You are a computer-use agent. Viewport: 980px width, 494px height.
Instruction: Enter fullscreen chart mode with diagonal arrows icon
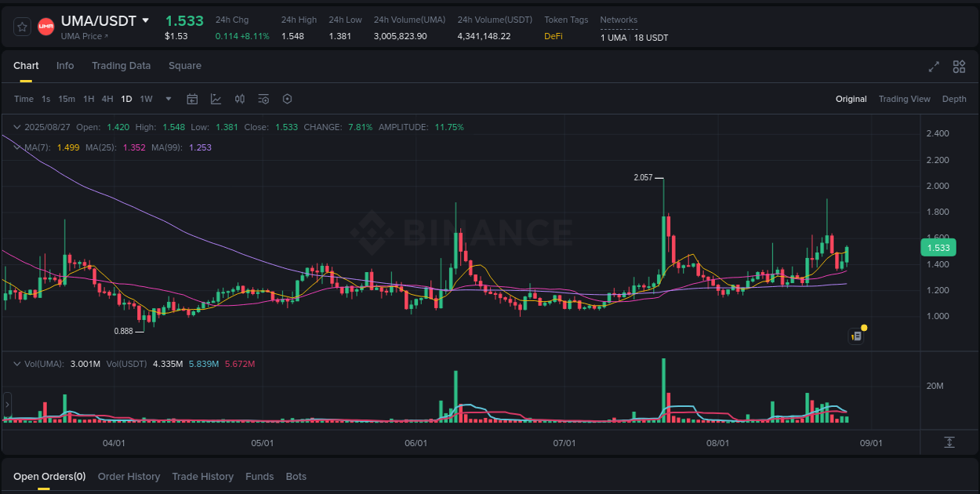tap(934, 67)
